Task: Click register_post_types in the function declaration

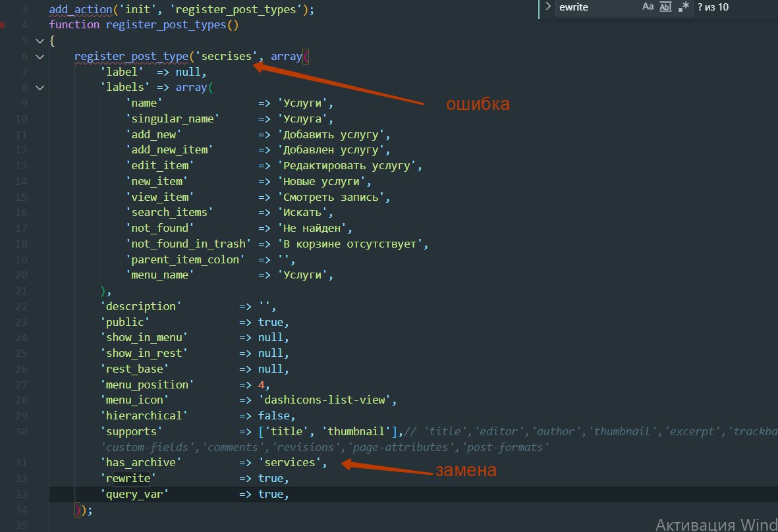Action: click(x=166, y=25)
